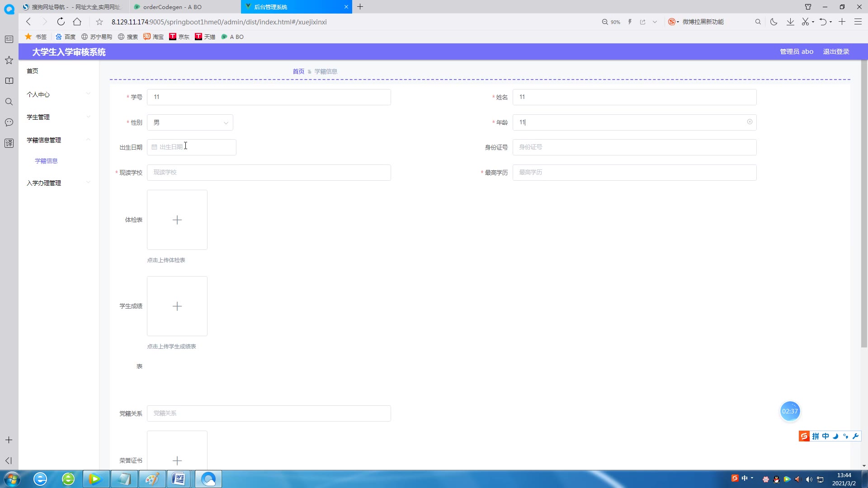Click the blue 02:37 timer bubble
The width and height of the screenshot is (868, 488).
[x=790, y=411]
